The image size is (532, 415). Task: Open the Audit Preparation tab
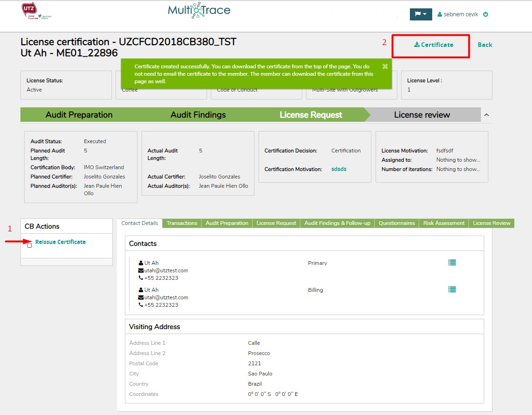pos(227,223)
